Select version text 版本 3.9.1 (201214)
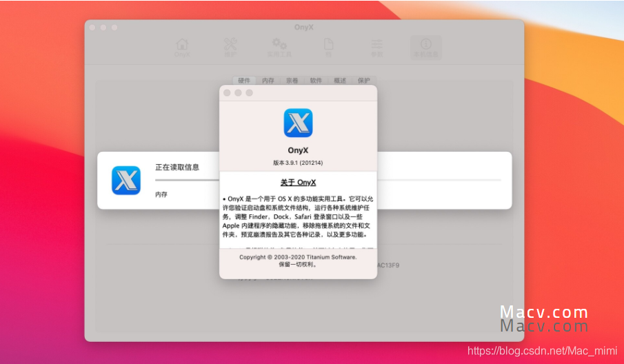This screenshot has width=624, height=364. click(298, 163)
